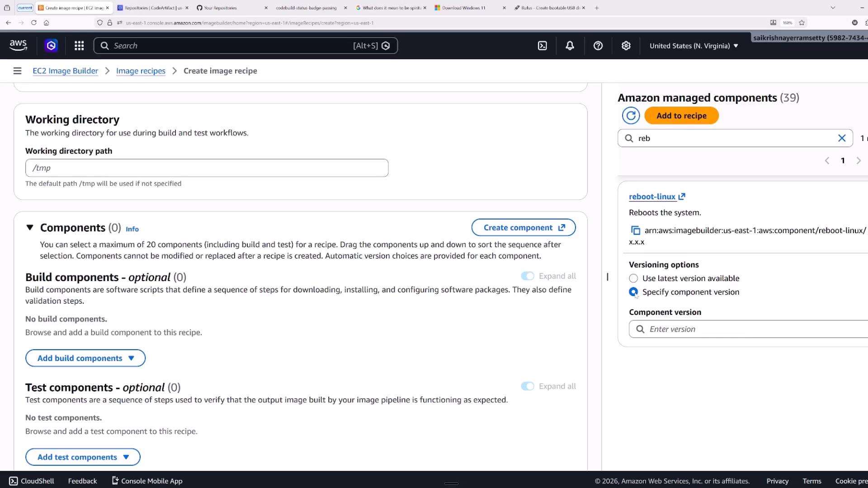This screenshot has height=488, width=868.
Task: Toggle Expand all for Build components
Action: 527,276
